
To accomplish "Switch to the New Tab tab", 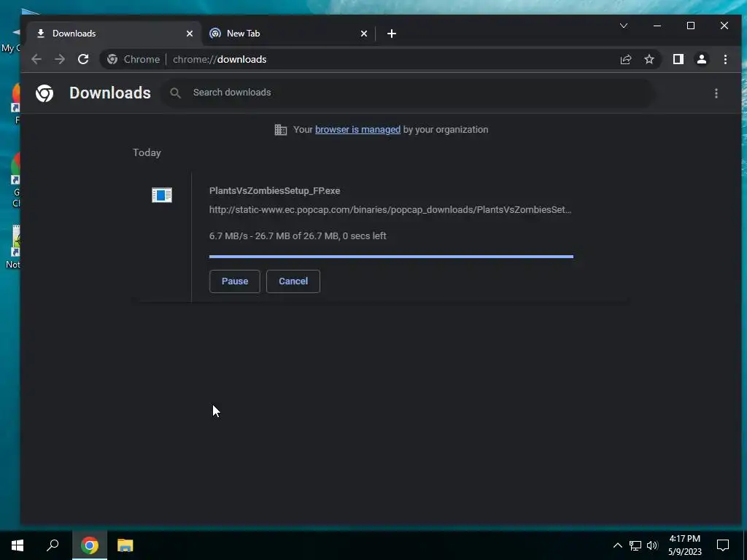I will 289,34.
